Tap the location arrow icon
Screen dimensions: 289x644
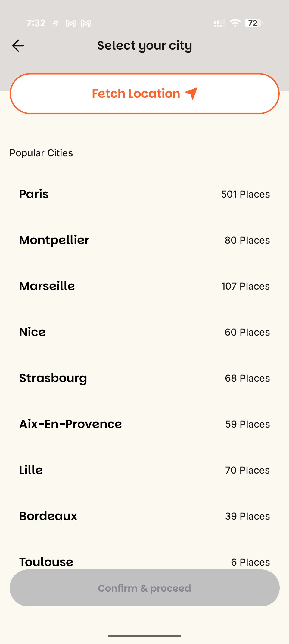click(191, 94)
